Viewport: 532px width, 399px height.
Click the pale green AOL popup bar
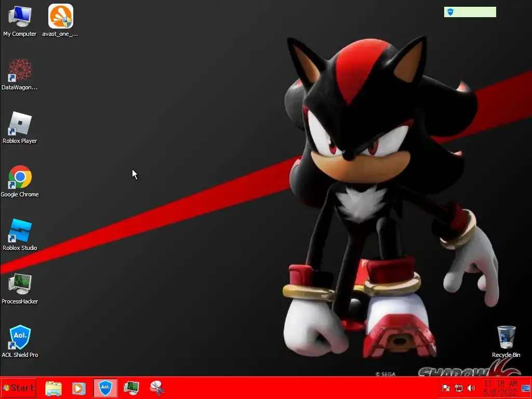470,12
